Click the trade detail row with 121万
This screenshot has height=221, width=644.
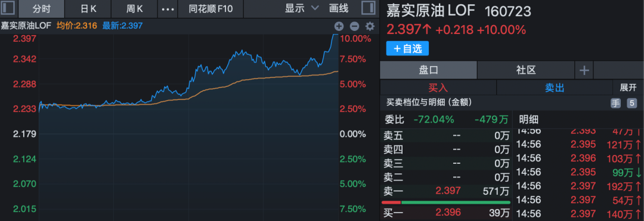578,144
